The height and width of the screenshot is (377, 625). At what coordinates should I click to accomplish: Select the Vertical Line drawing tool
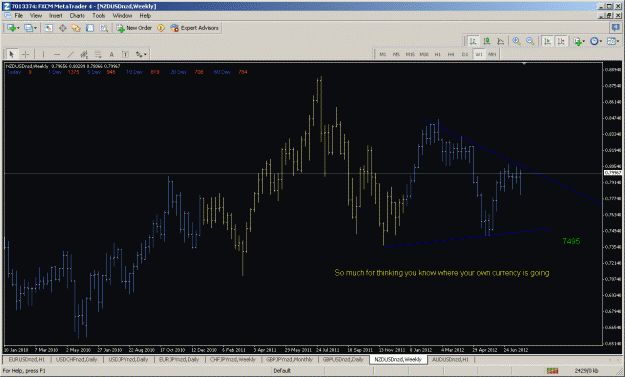43,54
